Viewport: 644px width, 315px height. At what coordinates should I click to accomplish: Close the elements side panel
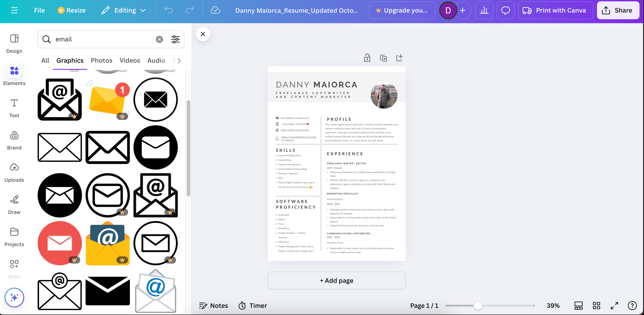[203, 34]
